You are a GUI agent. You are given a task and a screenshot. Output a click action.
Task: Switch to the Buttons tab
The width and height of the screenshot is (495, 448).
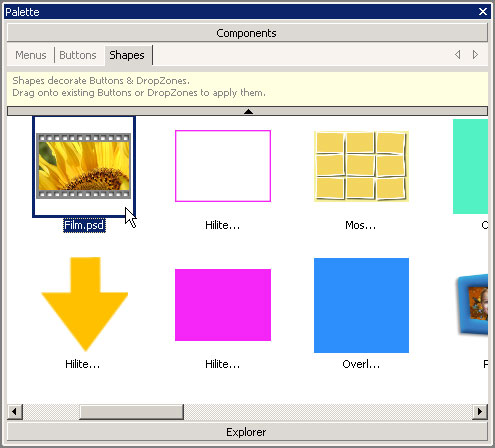coord(78,55)
